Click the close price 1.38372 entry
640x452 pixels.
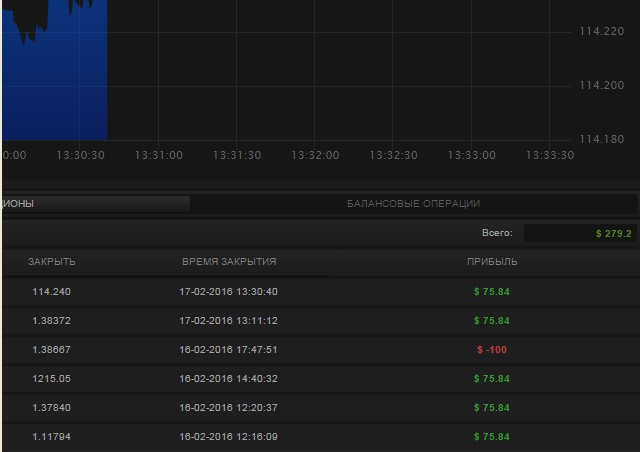tap(52, 321)
